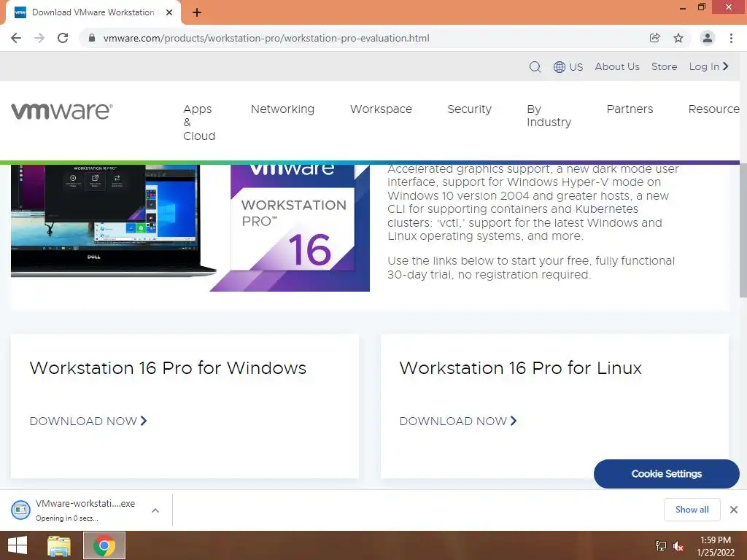Click the VMware site search magnifier

(535, 66)
